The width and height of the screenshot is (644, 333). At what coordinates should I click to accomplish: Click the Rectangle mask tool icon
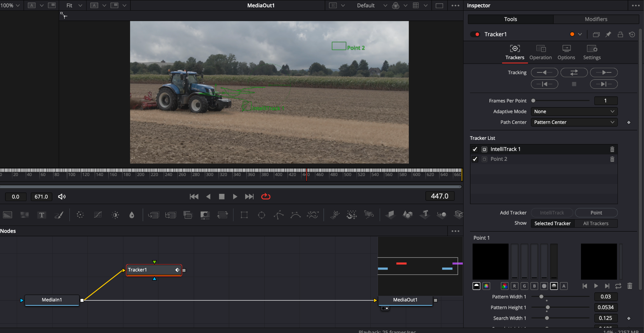[244, 215]
